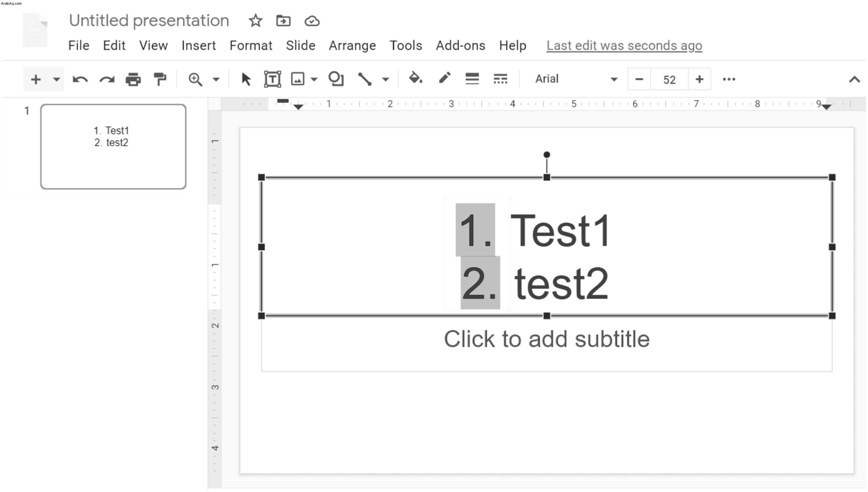Screen dimensions: 868x492
Task: Select the slide 1 thumbnail
Action: click(x=113, y=146)
